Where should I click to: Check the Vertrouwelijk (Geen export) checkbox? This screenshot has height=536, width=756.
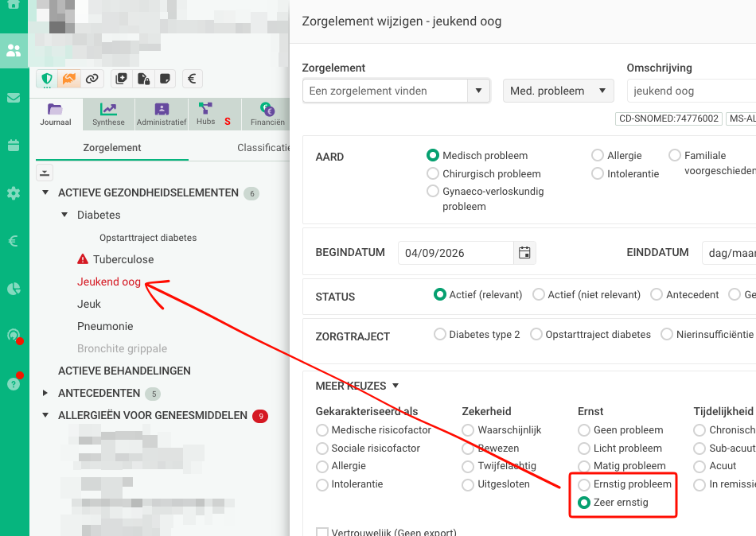point(322,532)
